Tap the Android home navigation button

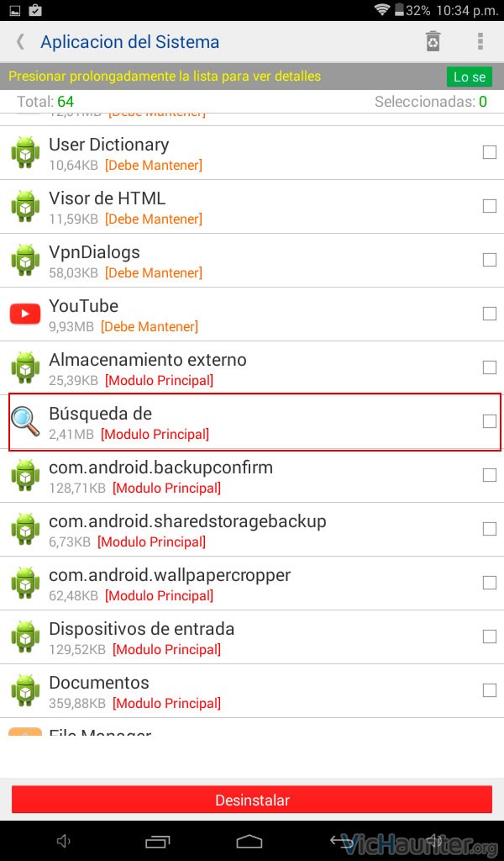[x=249, y=841]
